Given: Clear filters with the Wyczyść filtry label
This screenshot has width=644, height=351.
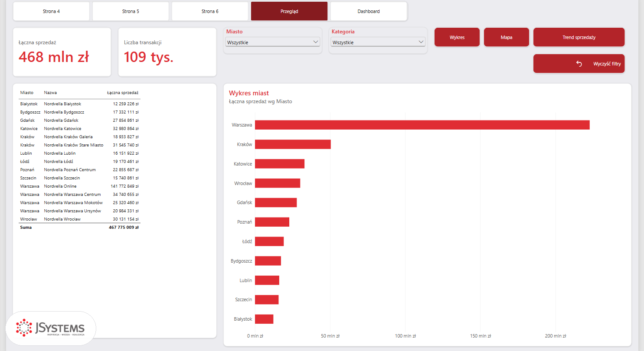Looking at the screenshot, I should tap(607, 64).
